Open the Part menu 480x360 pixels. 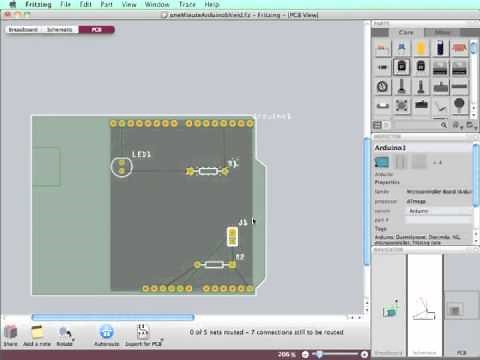(x=106, y=4)
